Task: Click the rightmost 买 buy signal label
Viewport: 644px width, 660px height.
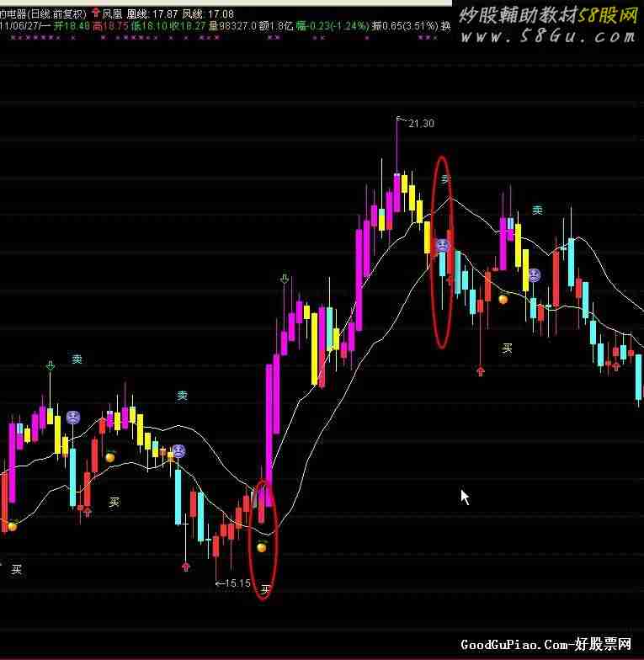Action: coord(507,349)
